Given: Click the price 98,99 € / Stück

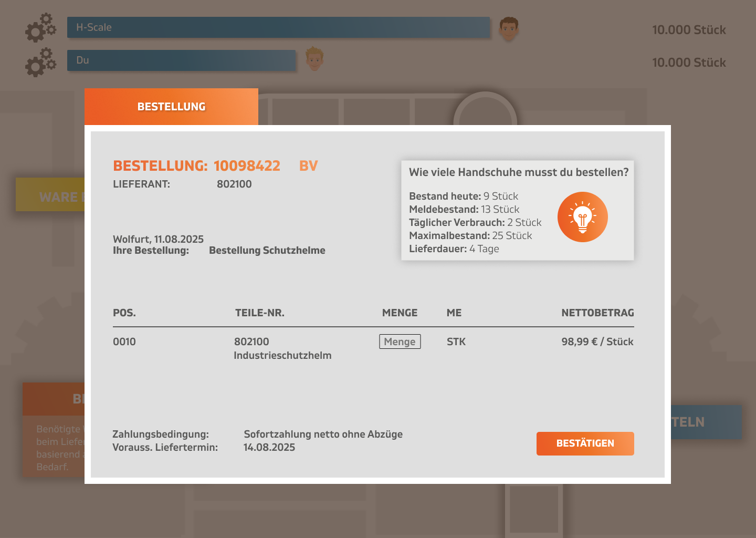Looking at the screenshot, I should [x=597, y=342].
